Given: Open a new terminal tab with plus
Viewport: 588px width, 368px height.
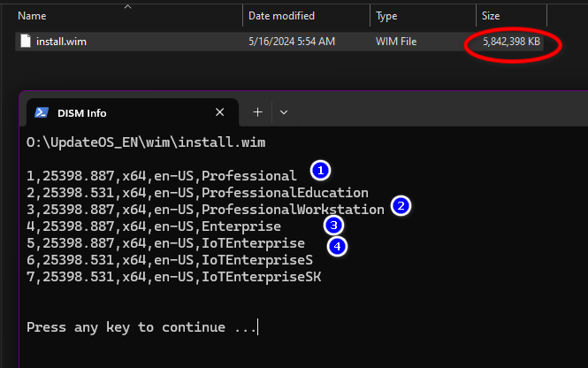Looking at the screenshot, I should click(257, 112).
